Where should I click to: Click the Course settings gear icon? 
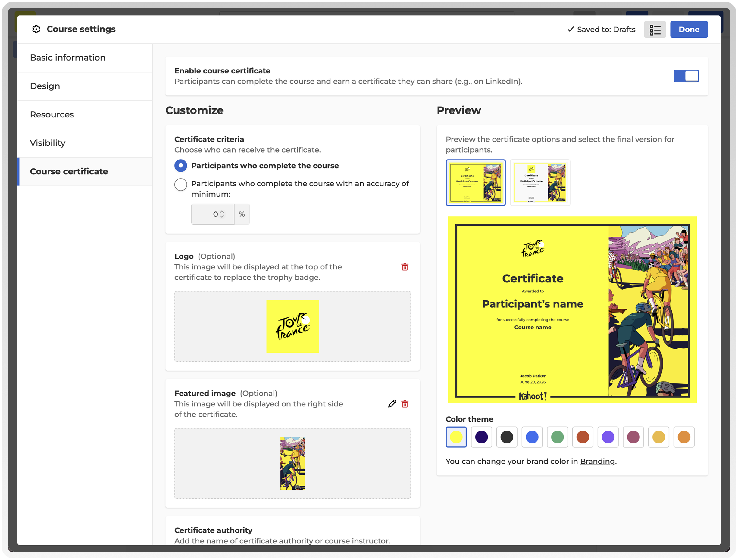(36, 29)
